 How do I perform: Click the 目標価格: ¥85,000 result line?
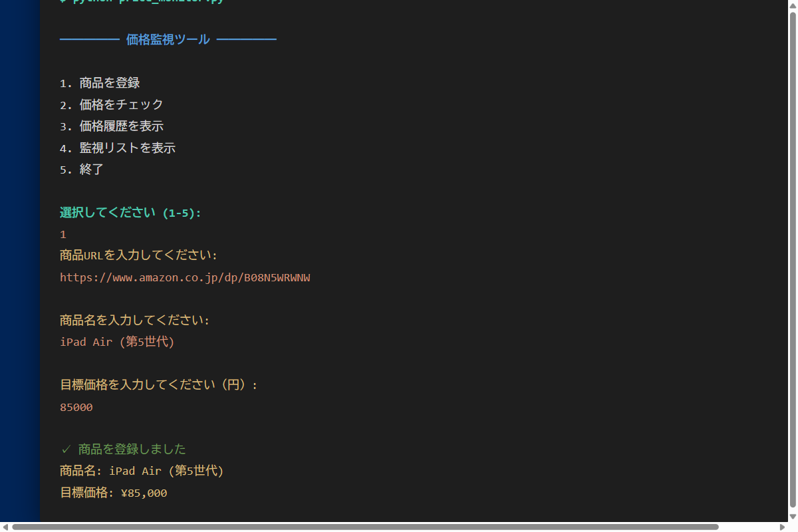[x=114, y=493]
